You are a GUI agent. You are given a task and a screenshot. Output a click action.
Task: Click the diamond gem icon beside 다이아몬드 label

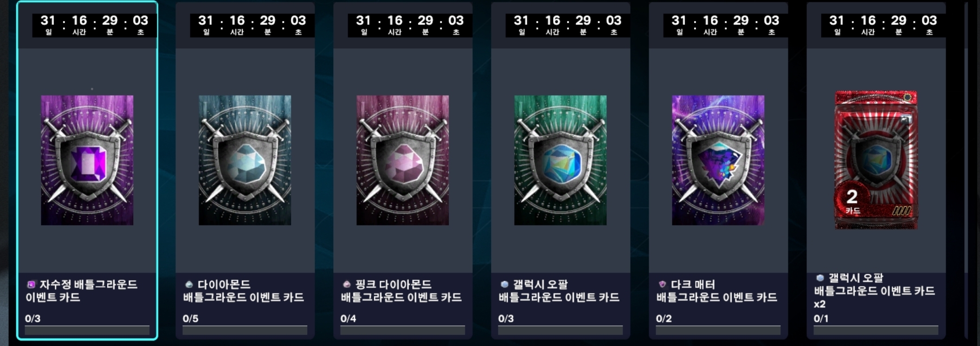(189, 284)
